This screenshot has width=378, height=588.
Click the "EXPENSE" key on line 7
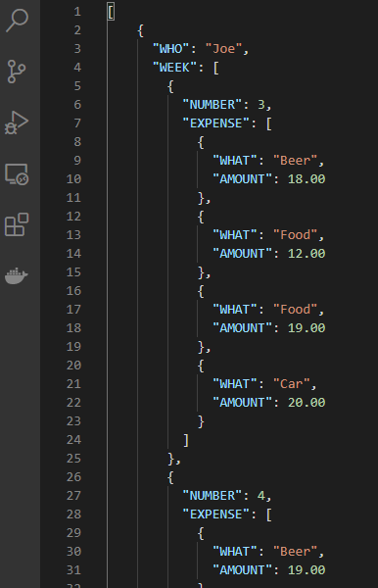(215, 123)
